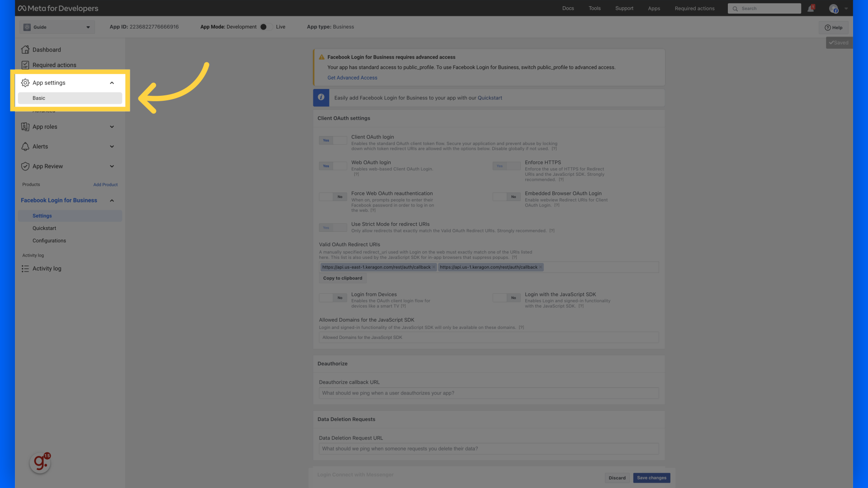Toggle Client OAuth login switch
Image resolution: width=868 pixels, height=488 pixels.
333,141
